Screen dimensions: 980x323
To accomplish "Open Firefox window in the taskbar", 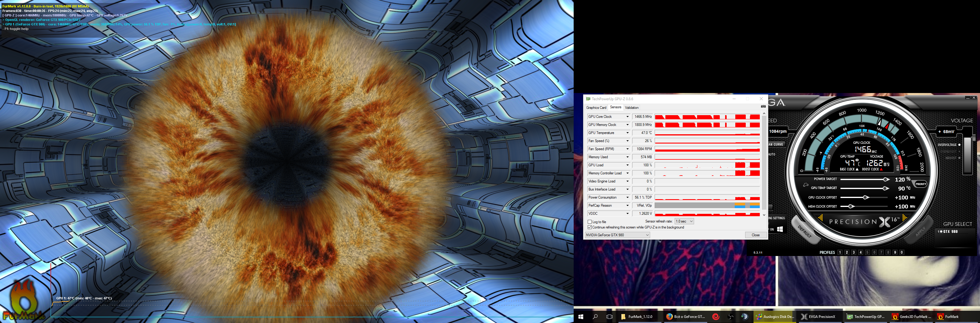I will pyautogui.click(x=685, y=316).
